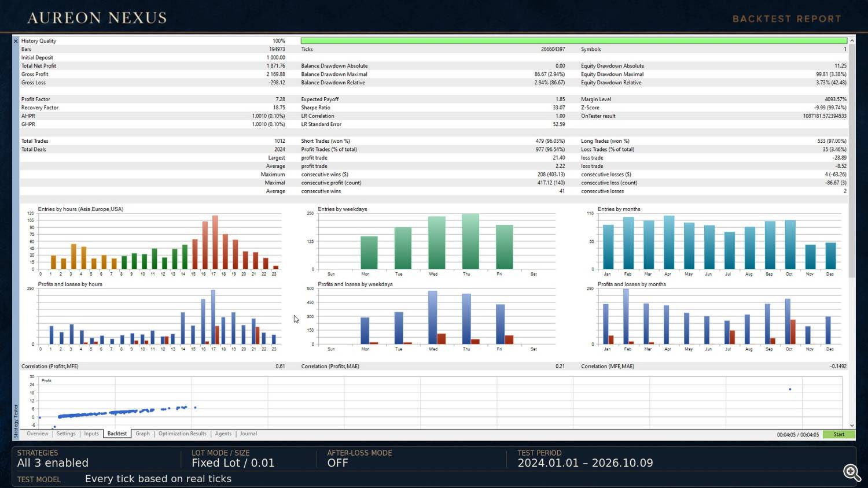
Task: Select the Inputs tab
Action: pyautogui.click(x=91, y=434)
